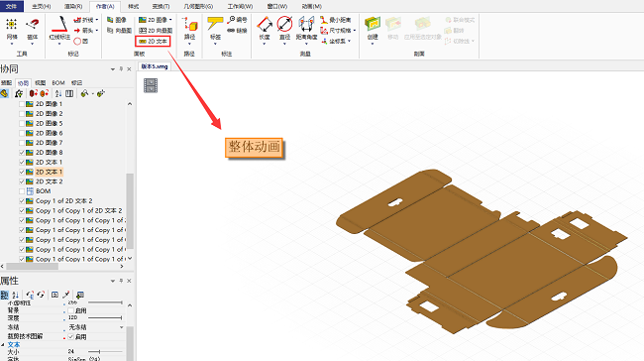Open the 协同 panel options dropdown arrow
This screenshot has width=644, height=361.
coord(113,69)
